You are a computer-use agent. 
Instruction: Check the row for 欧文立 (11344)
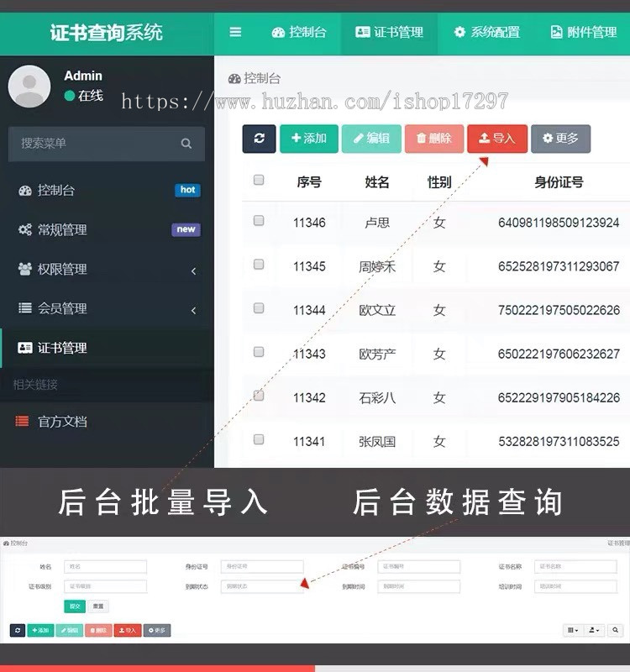pos(259,308)
